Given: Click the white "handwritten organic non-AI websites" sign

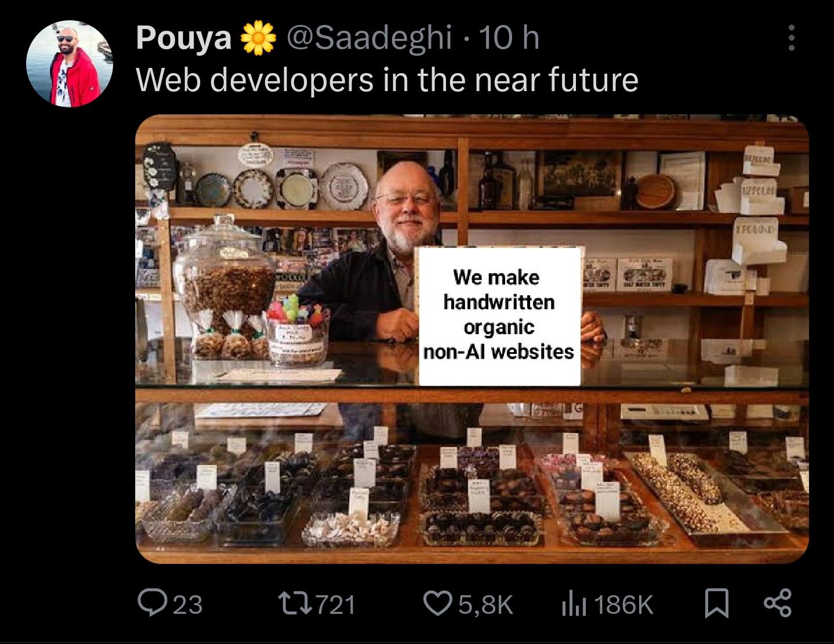Looking at the screenshot, I should point(499,316).
